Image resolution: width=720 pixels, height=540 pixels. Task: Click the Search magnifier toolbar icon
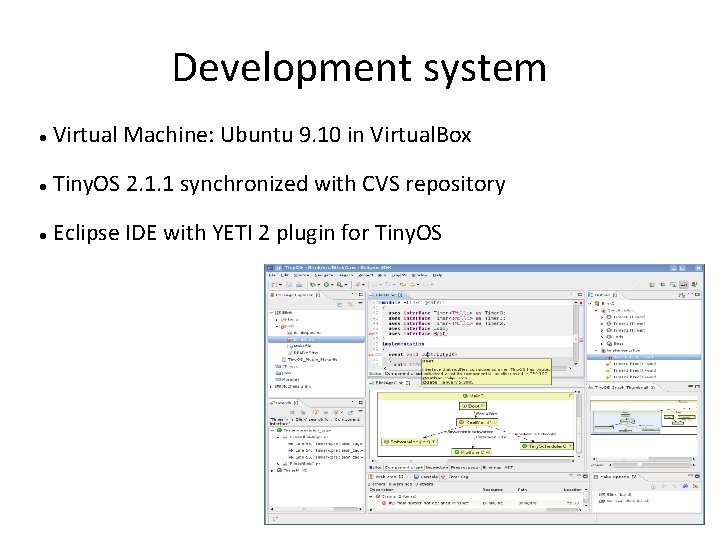[339, 285]
